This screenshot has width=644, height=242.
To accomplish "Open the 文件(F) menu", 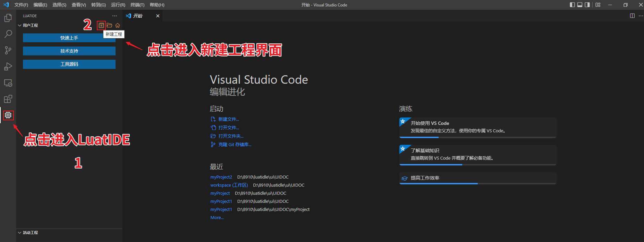I will (x=21, y=5).
